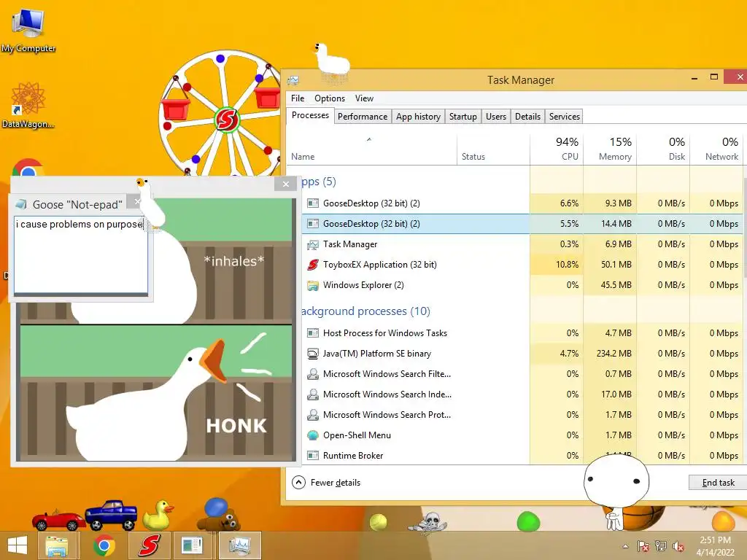Image resolution: width=747 pixels, height=560 pixels.
Task: Click the tennis ball toy
Action: pyautogui.click(x=379, y=522)
